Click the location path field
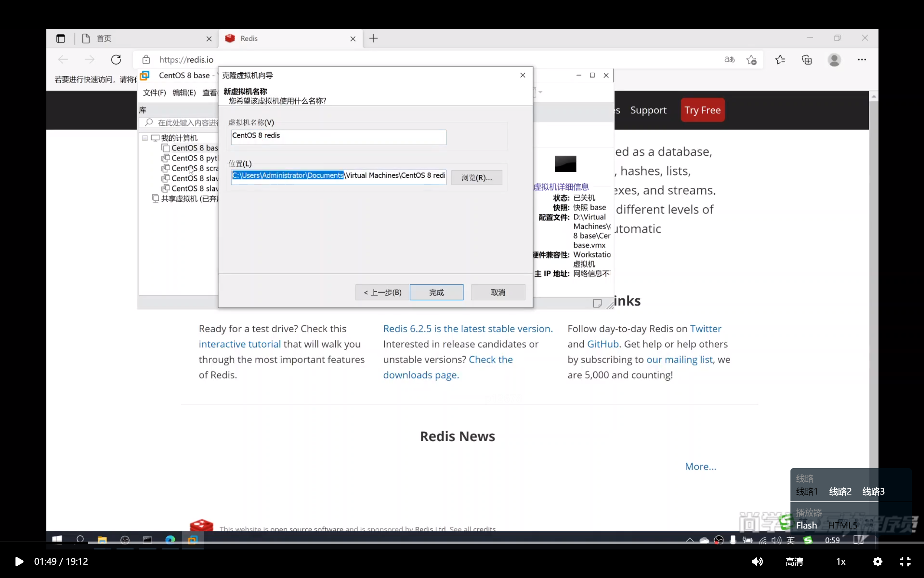This screenshot has height=578, width=924. pyautogui.click(x=338, y=177)
